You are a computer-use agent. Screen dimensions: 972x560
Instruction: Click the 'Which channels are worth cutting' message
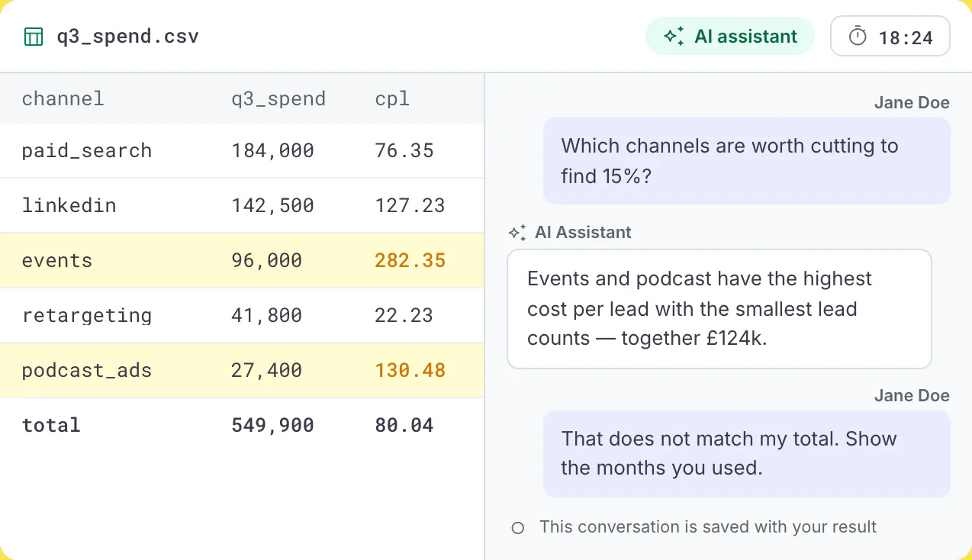tap(747, 161)
